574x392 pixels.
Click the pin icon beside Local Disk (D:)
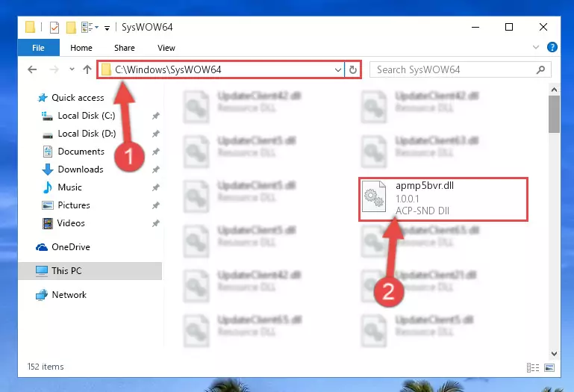click(156, 134)
